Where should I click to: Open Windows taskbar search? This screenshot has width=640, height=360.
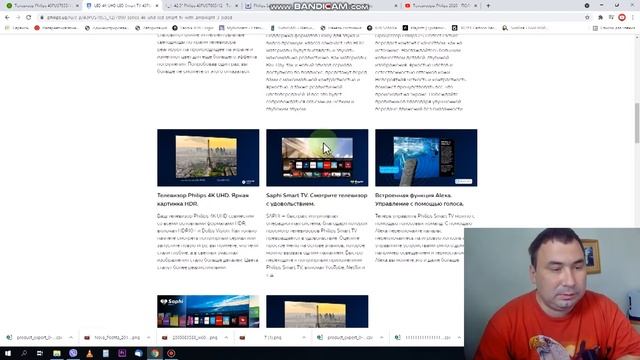24,353
